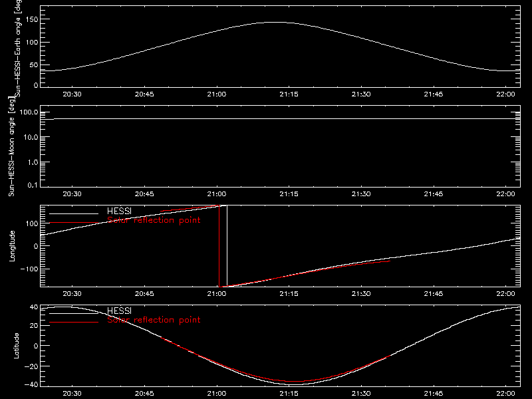Screen dimensions: 532x399
Task: Click tick value 150 on Earth angle plot
Action: click(x=32, y=19)
